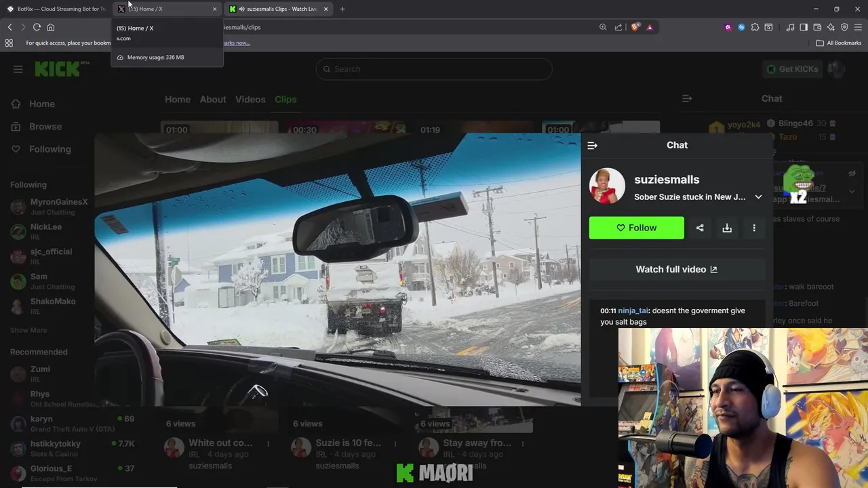The height and width of the screenshot is (488, 868).
Task: Open Brave Shields lion icon
Action: point(635,27)
